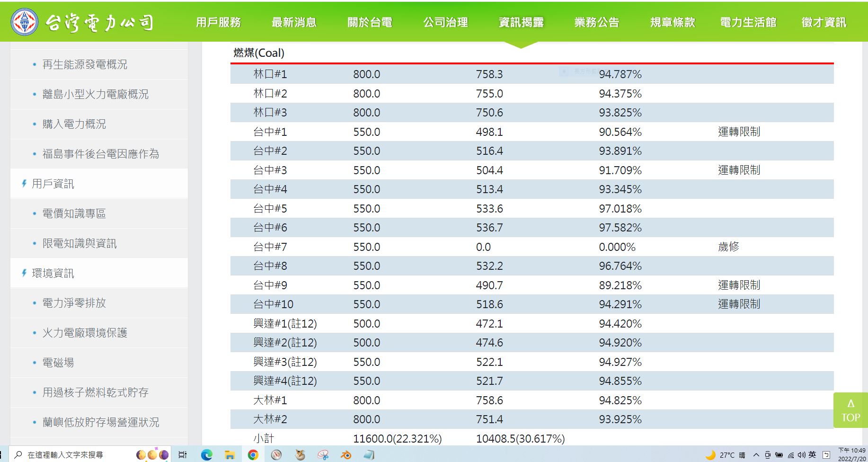Open the volume control tray icon

801,455
